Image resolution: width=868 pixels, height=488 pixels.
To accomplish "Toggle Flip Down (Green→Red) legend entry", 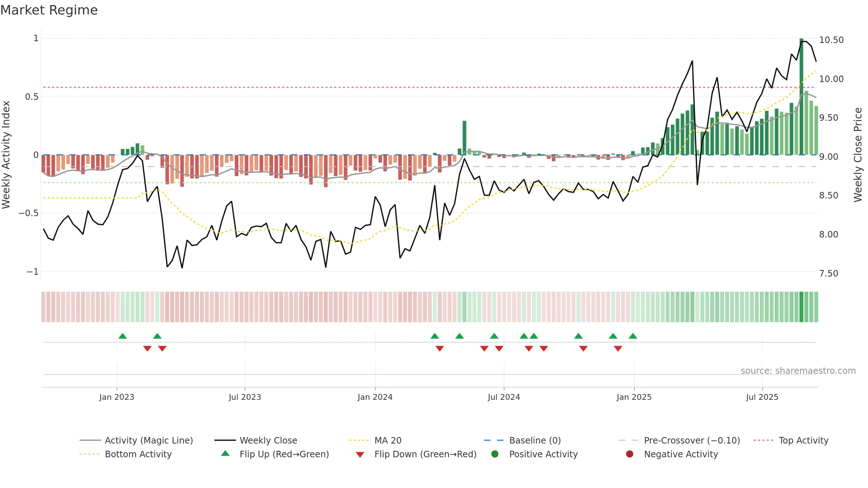I will tap(416, 454).
